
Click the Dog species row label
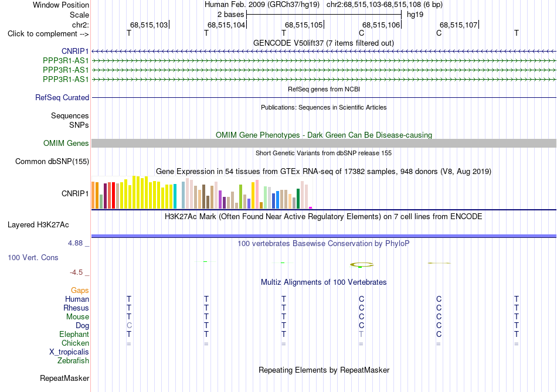click(x=82, y=326)
